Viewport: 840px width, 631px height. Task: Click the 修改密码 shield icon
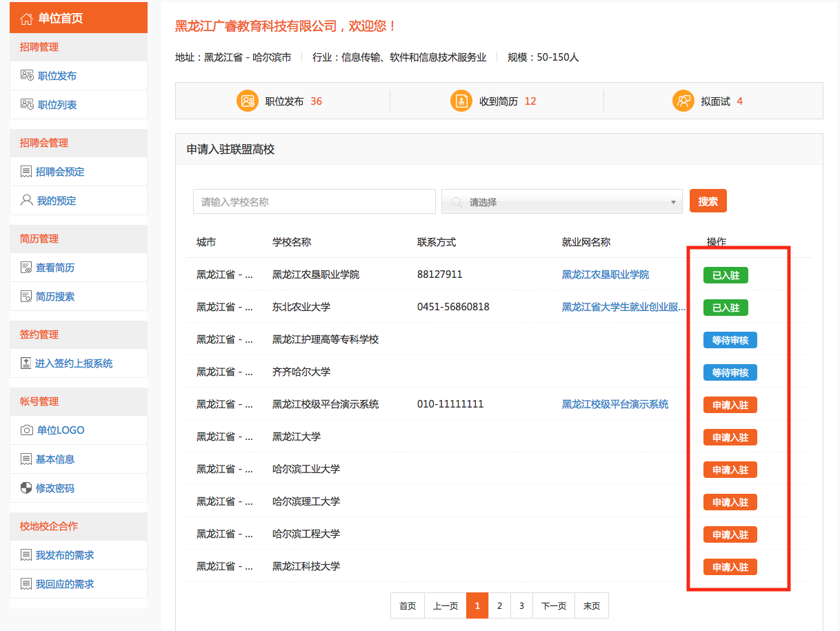(26, 488)
